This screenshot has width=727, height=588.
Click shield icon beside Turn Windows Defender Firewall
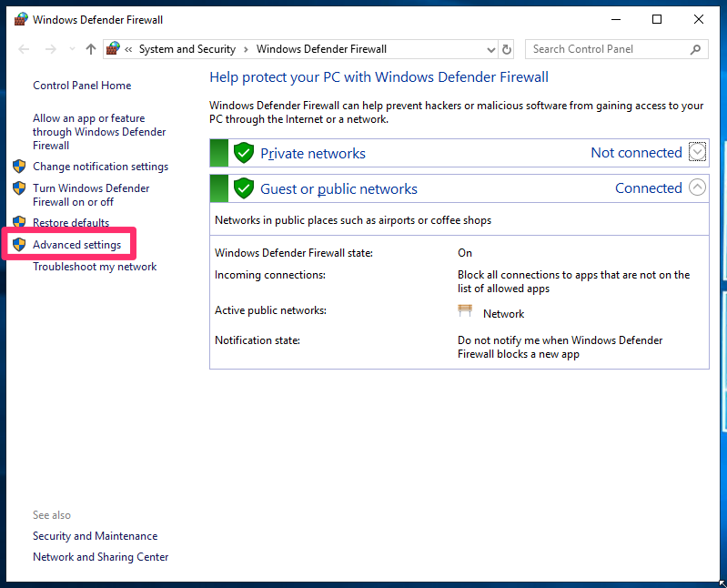[x=19, y=188]
